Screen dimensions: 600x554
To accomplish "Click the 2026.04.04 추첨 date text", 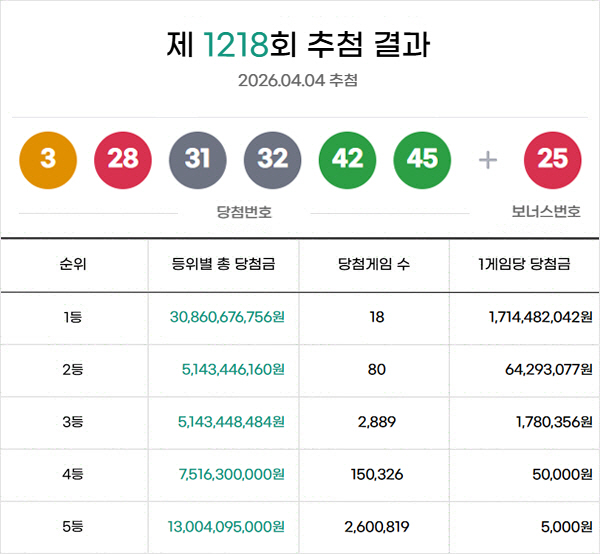I will click(298, 80).
